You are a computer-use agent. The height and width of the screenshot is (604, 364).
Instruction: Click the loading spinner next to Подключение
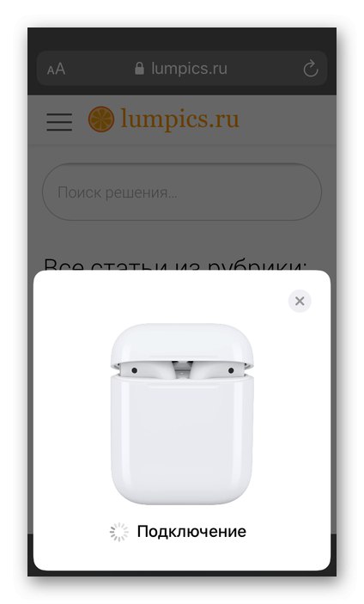click(119, 532)
